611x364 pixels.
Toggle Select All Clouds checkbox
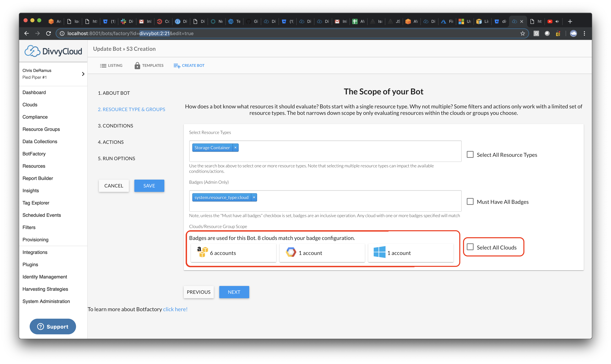470,247
